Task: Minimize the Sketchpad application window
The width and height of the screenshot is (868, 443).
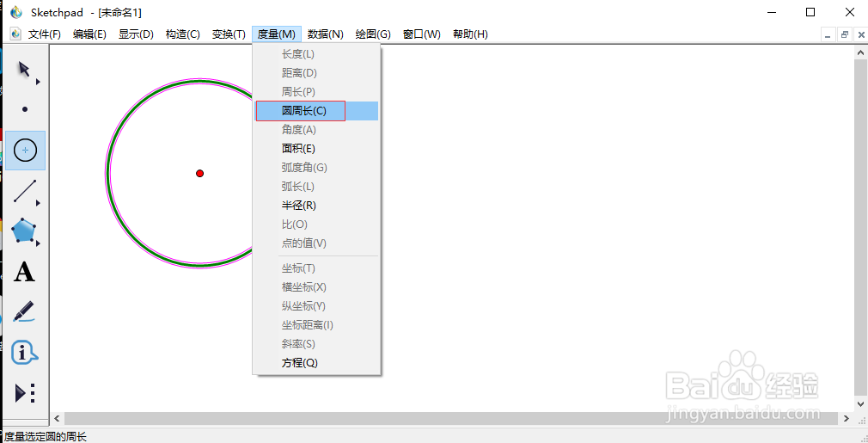Action: click(x=771, y=12)
